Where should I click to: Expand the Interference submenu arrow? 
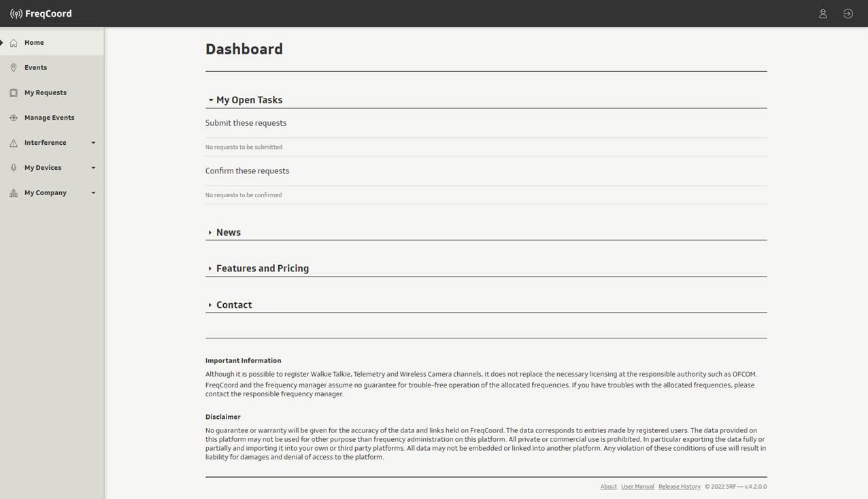coord(93,143)
